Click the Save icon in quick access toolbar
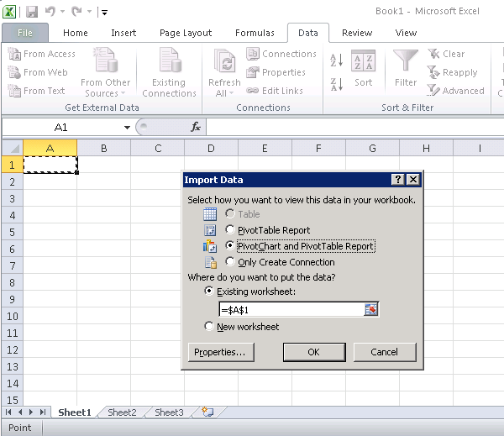This screenshot has width=504, height=436. click(x=32, y=12)
